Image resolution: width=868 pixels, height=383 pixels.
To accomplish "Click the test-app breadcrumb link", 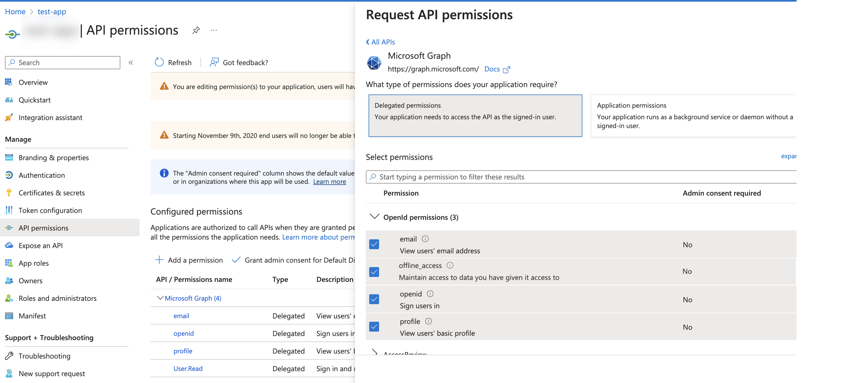I will coord(52,12).
